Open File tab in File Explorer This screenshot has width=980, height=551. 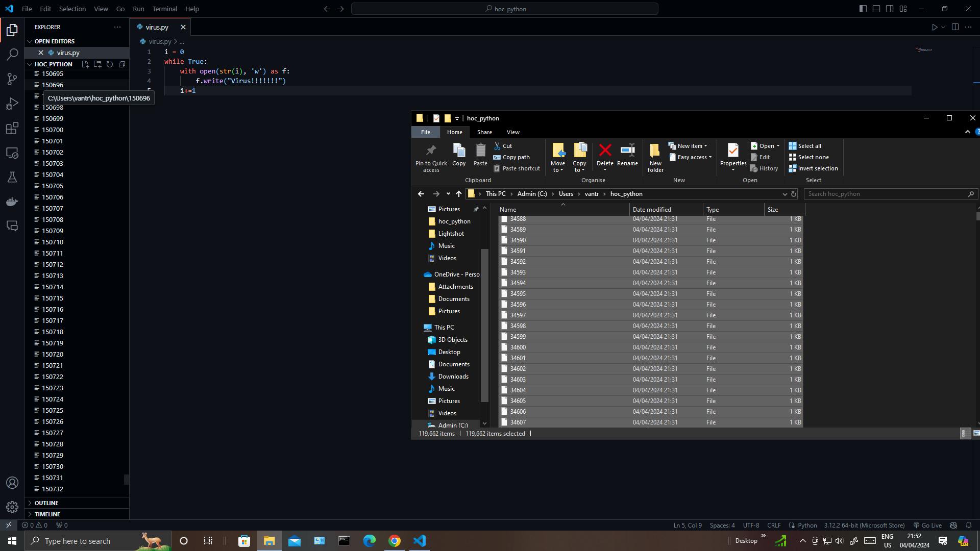[425, 132]
